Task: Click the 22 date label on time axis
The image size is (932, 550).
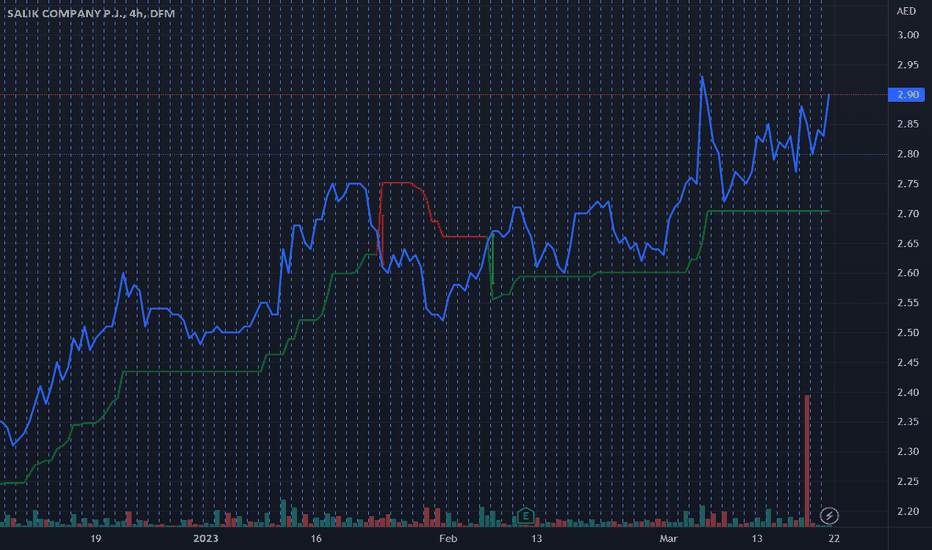Action: pyautogui.click(x=834, y=539)
